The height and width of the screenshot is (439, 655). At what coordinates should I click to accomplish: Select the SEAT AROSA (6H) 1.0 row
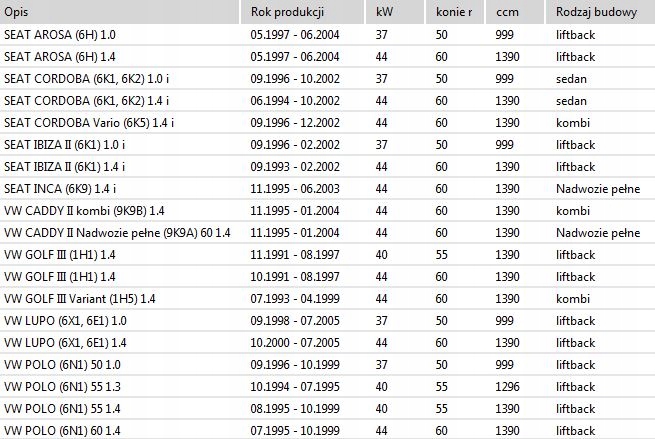328,35
